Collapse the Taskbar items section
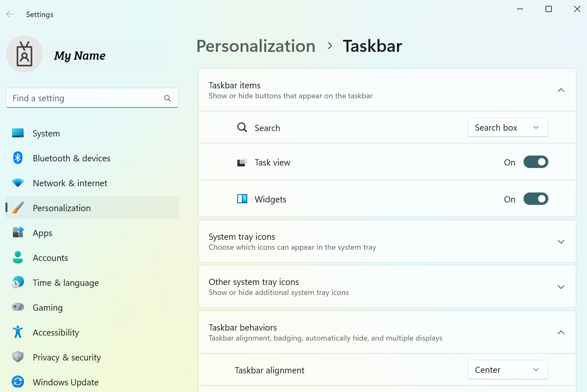Viewport: 587px width, 392px height. tap(561, 90)
